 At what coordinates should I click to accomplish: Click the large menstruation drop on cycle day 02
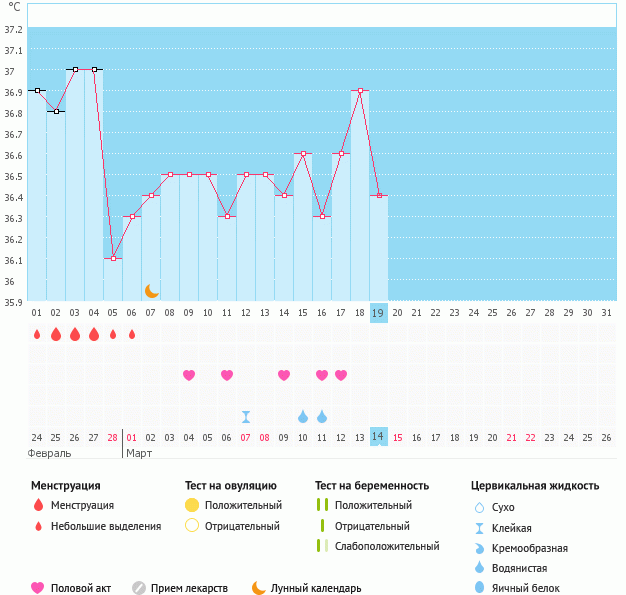(56, 334)
